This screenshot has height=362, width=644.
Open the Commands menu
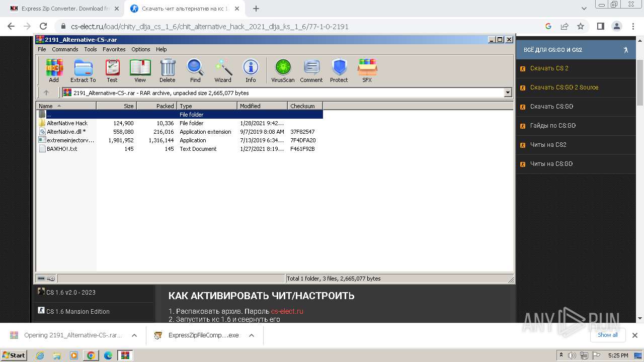[x=65, y=49]
